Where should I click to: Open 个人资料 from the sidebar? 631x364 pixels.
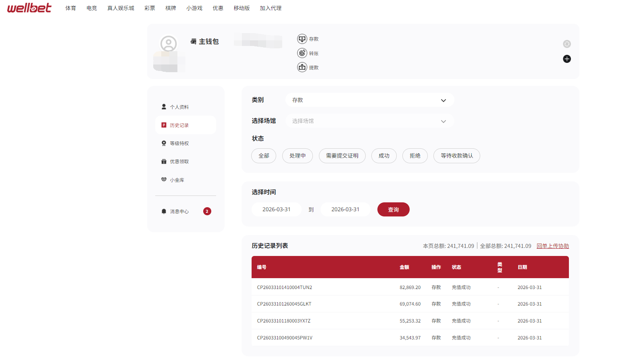180,106
